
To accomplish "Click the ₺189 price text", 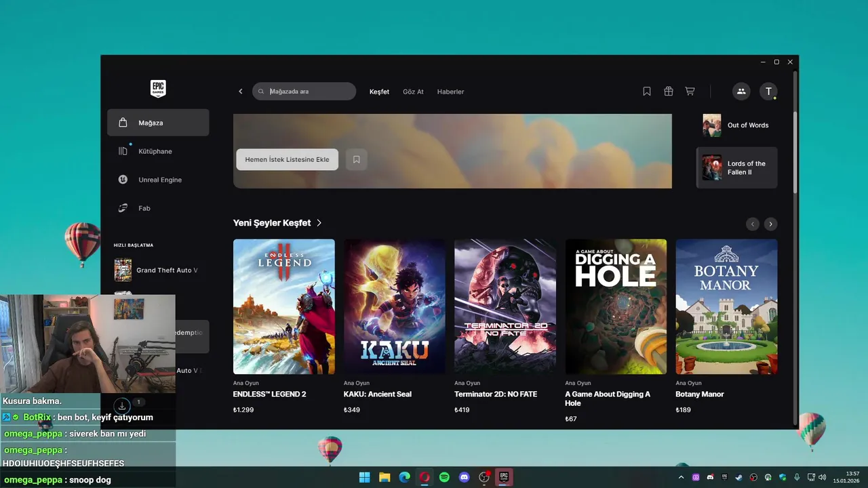I will click(x=684, y=410).
